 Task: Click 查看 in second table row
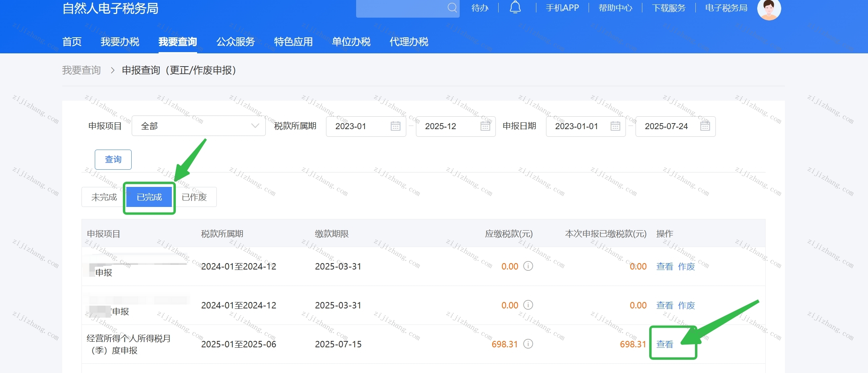click(x=664, y=305)
